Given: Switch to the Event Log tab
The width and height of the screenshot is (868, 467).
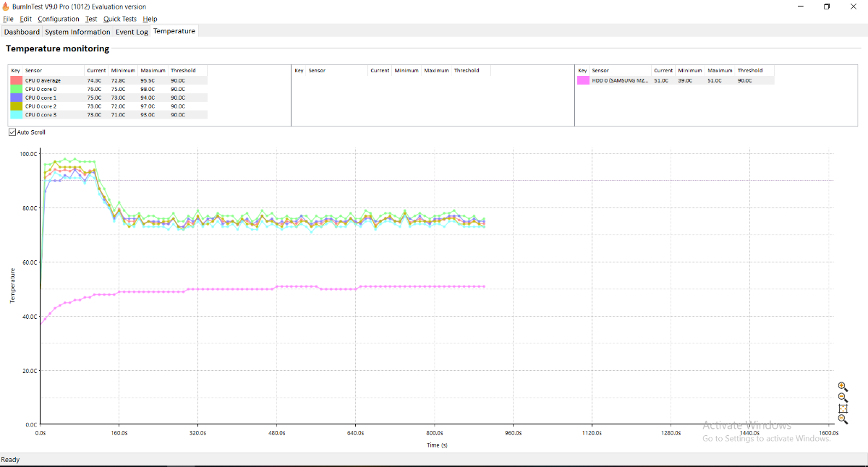Looking at the screenshot, I should [132, 32].
